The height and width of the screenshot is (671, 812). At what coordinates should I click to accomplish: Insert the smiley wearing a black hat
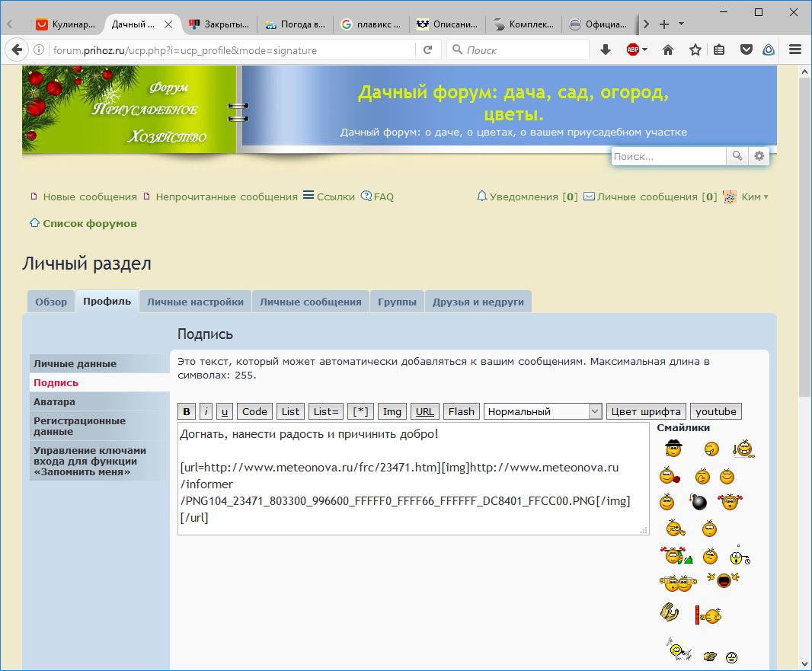pyautogui.click(x=673, y=449)
